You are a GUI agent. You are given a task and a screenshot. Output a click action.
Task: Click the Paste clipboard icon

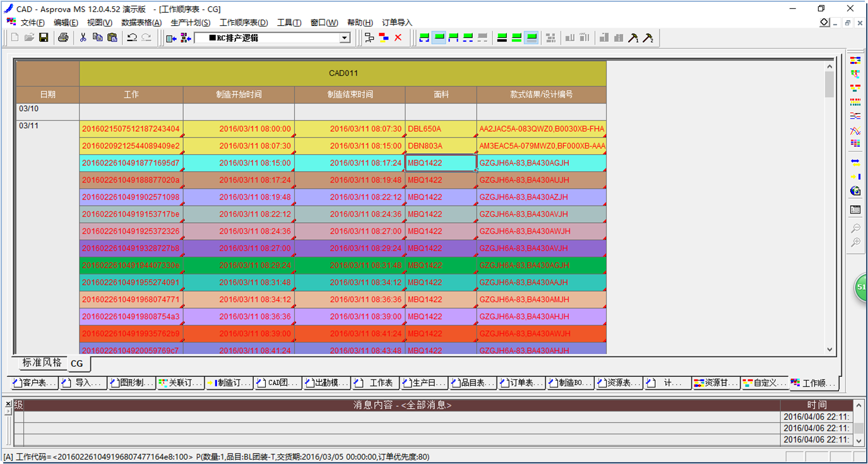point(112,38)
